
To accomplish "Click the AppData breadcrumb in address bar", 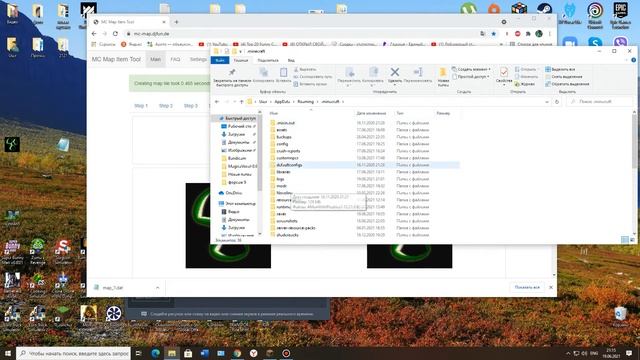I will click(282, 102).
